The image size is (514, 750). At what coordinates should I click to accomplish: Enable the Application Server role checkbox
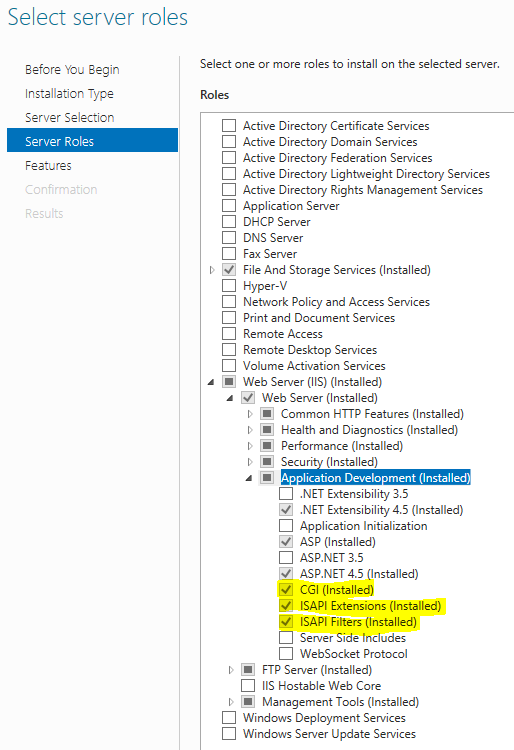pos(229,206)
